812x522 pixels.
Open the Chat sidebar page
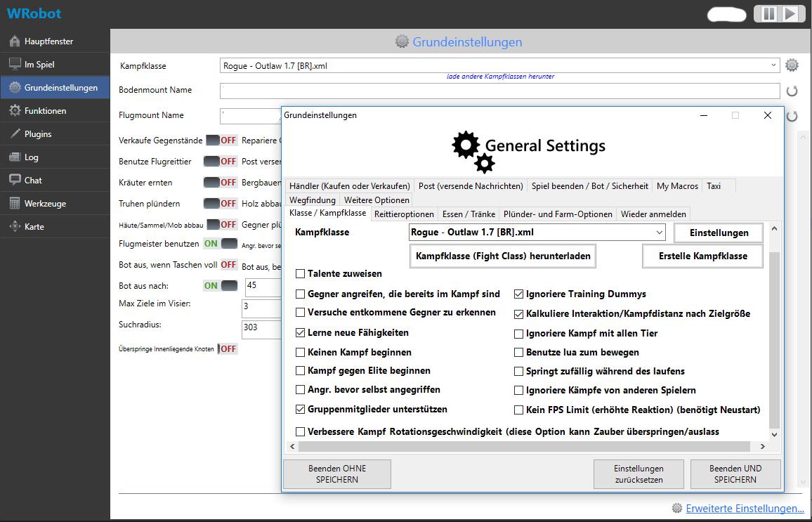33,180
